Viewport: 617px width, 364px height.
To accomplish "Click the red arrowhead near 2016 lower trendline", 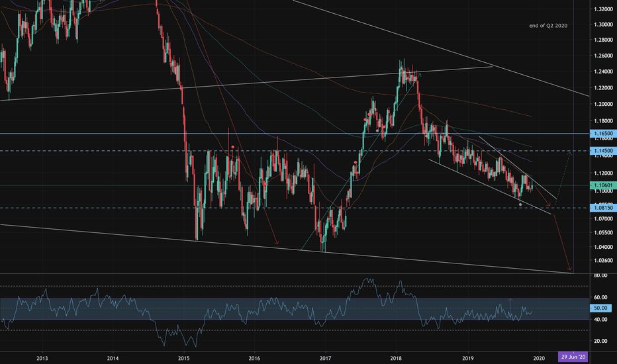I will pyautogui.click(x=277, y=243).
